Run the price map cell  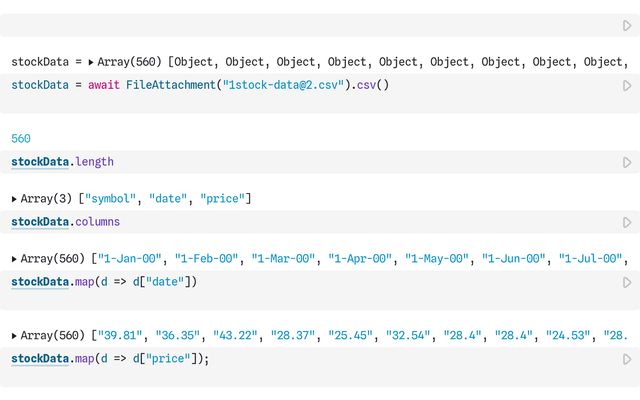pos(627,358)
